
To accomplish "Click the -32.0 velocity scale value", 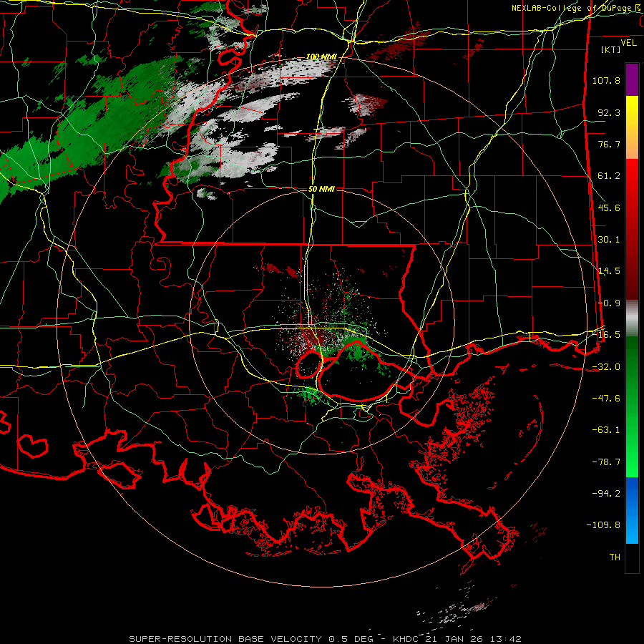I will pyautogui.click(x=606, y=367).
